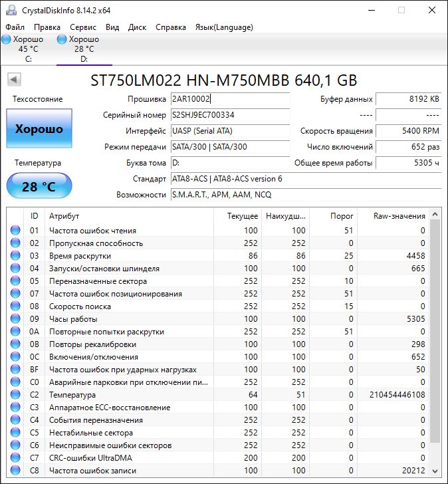Open the Язык(Language) menu
The image size is (448, 484).
pyautogui.click(x=224, y=27)
